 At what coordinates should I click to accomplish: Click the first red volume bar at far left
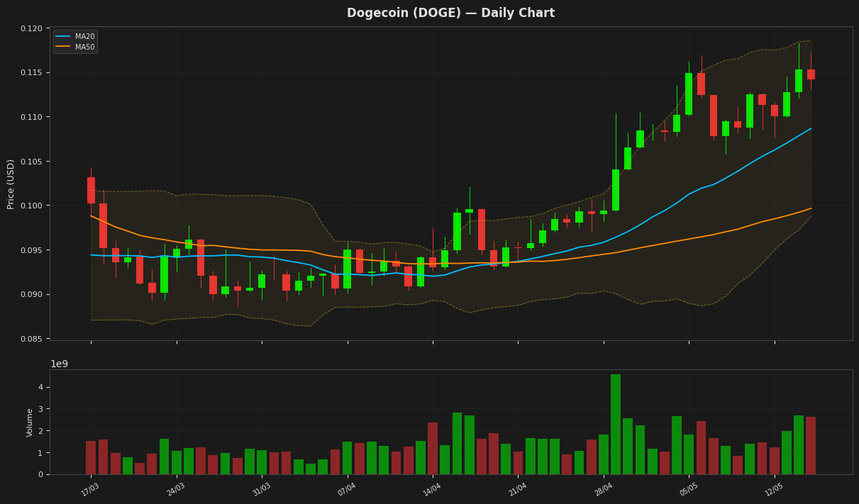91,458
